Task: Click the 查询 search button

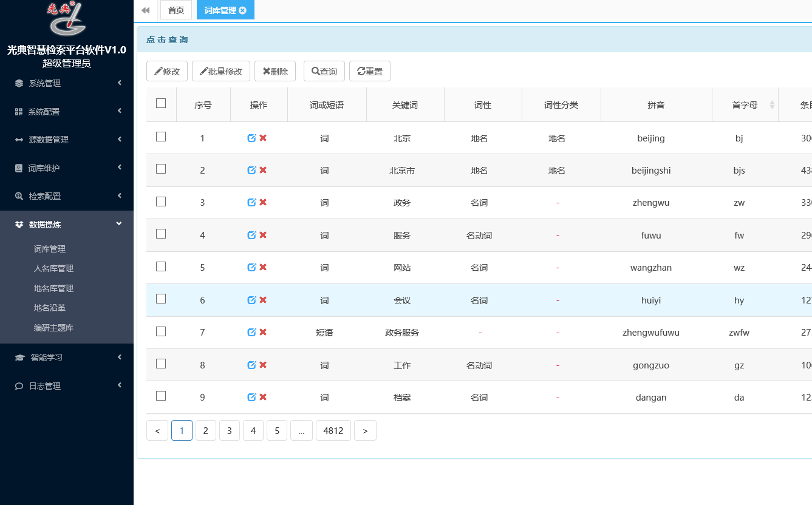Action: (x=324, y=71)
